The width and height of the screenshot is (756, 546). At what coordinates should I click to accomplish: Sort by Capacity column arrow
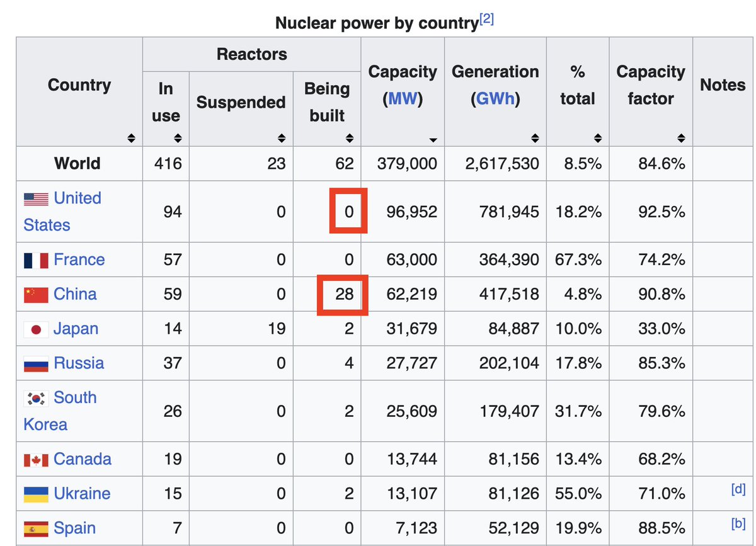coord(433,140)
